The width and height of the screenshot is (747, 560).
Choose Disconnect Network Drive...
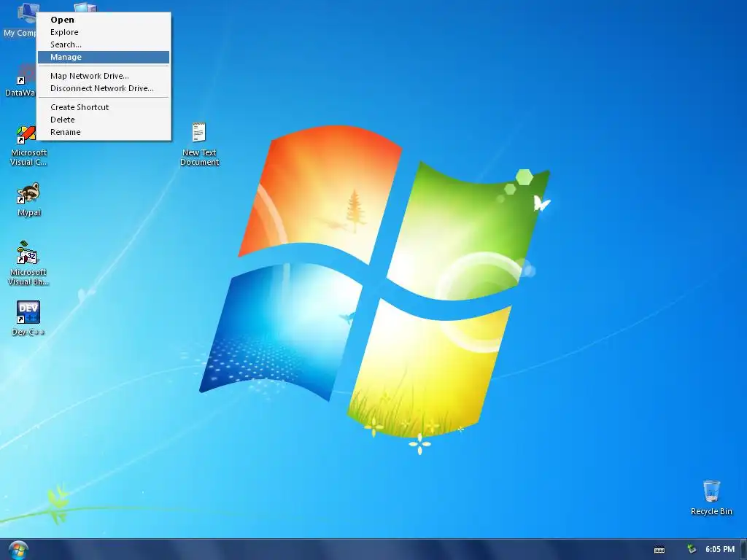pos(104,88)
